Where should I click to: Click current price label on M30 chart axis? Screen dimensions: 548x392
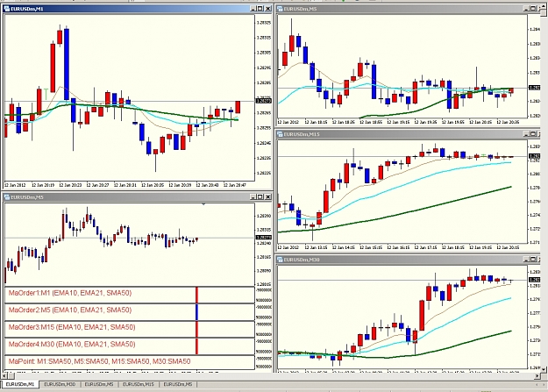point(535,280)
